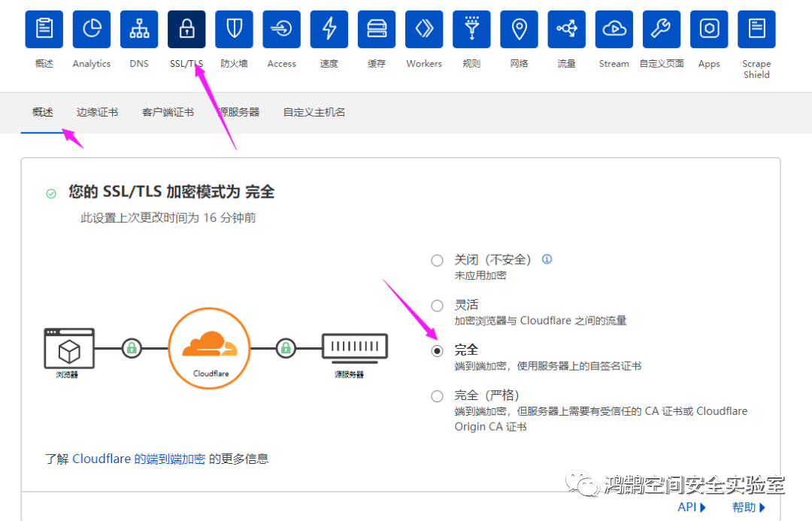Image resolution: width=812 pixels, height=521 pixels.
Task: Open the 规则 funnel filter icon
Action: pos(471,29)
